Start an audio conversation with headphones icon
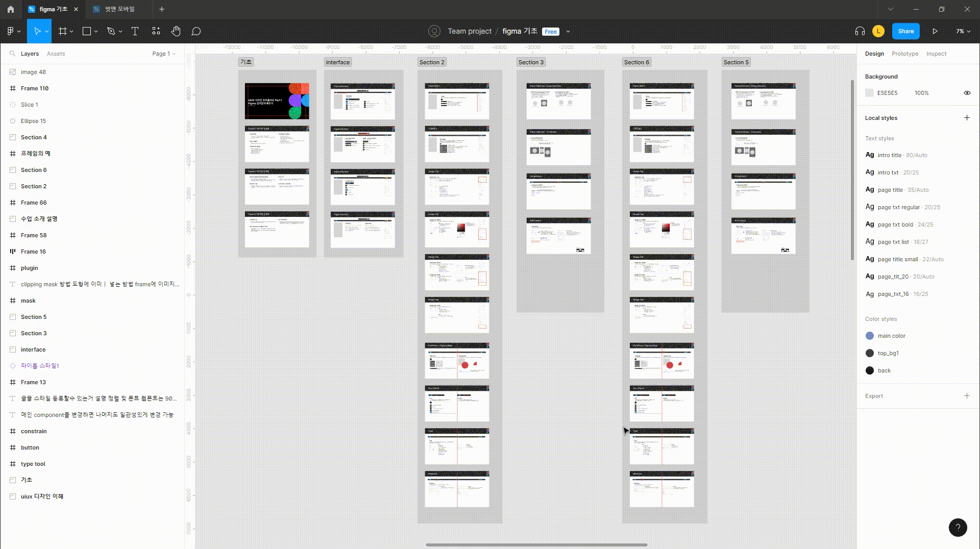The height and width of the screenshot is (549, 980). click(860, 31)
